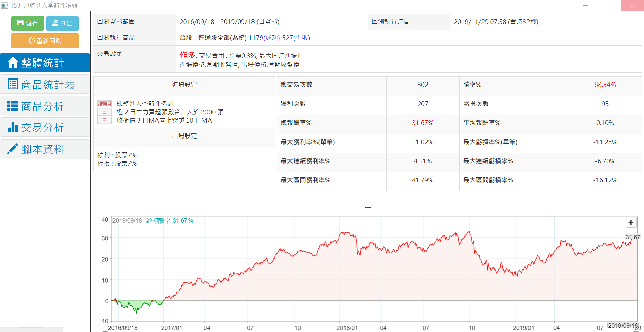Switch to 交易分析 section
The height and width of the screenshot is (332, 644).
coord(43,128)
